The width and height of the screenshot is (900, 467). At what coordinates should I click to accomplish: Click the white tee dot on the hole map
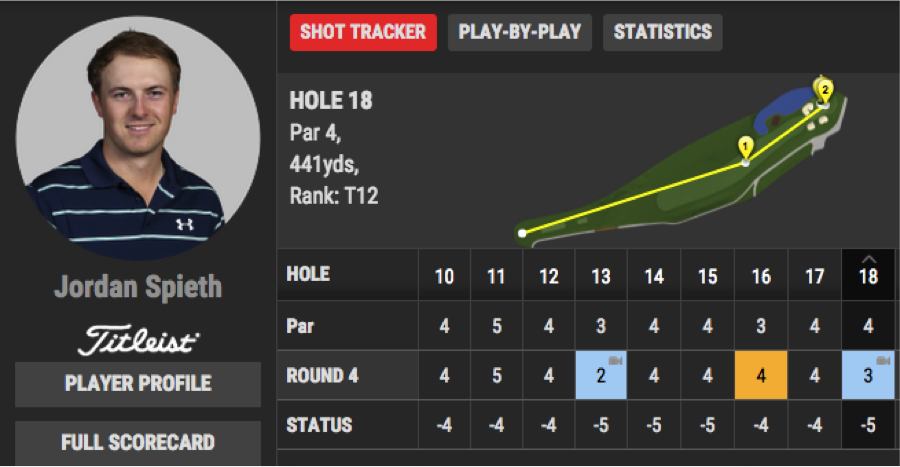[x=522, y=233]
